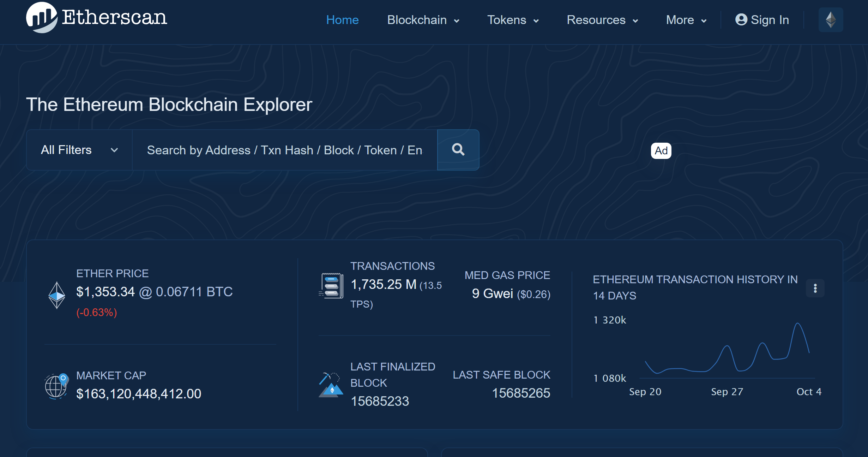Viewport: 868px width, 457px height.
Task: Open the Home menu item
Action: coord(342,20)
